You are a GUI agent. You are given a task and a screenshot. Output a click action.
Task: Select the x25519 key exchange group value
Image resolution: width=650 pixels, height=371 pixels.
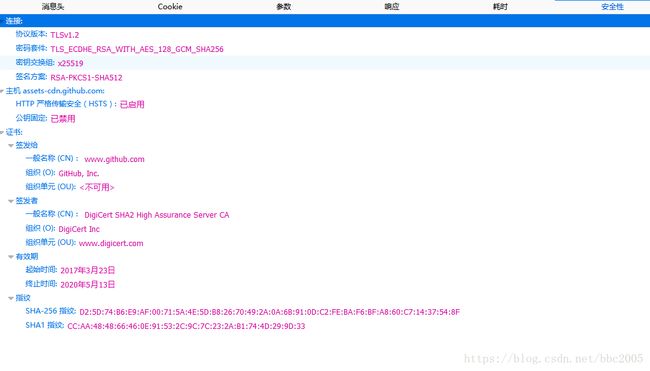(x=70, y=63)
